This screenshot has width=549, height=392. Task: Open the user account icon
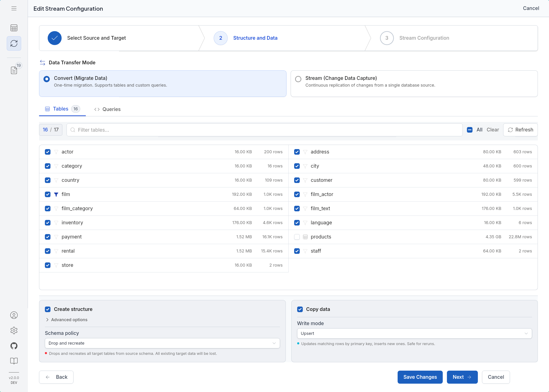(x=14, y=315)
